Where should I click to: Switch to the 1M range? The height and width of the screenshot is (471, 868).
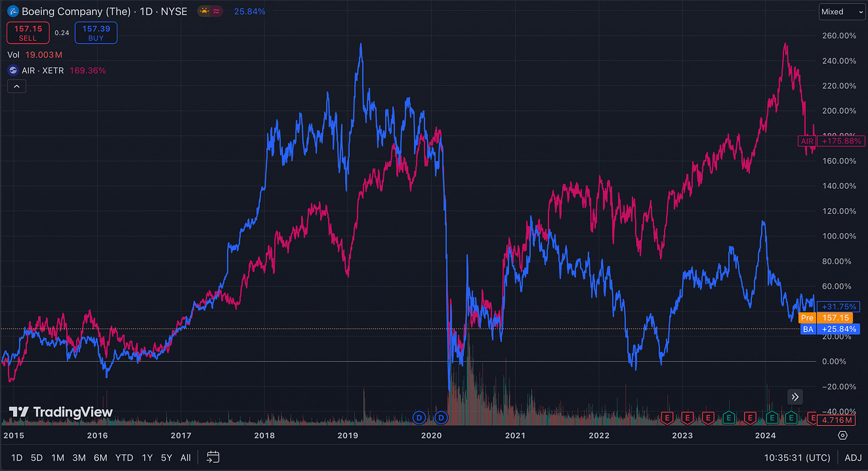[58, 458]
